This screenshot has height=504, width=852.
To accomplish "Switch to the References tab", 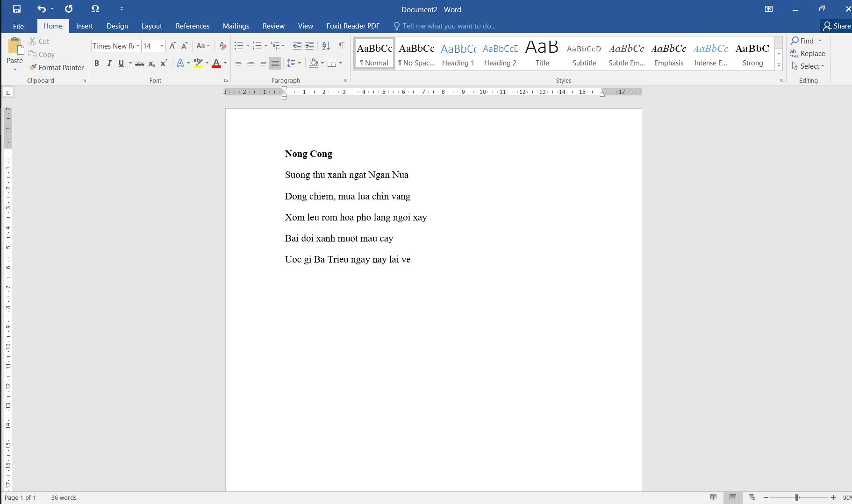I will coord(193,26).
